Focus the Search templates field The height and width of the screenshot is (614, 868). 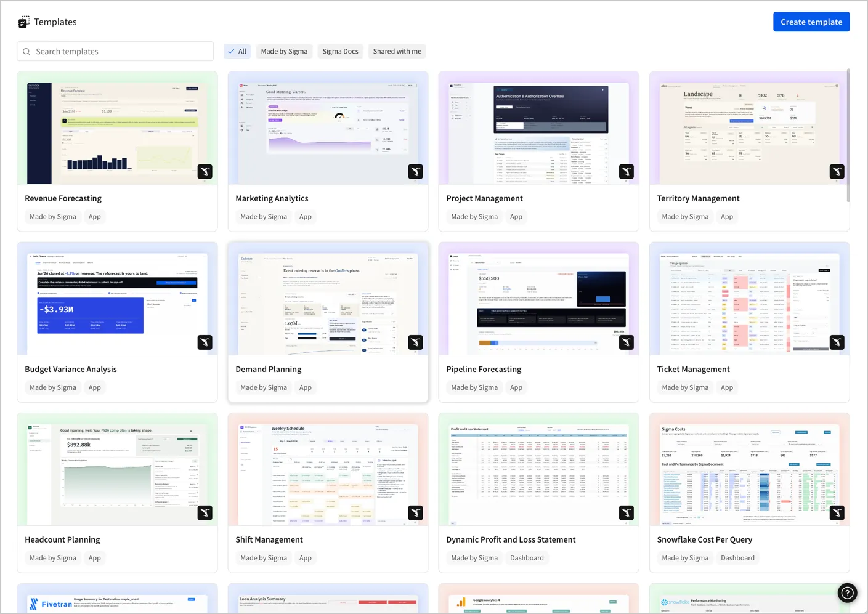[115, 52]
